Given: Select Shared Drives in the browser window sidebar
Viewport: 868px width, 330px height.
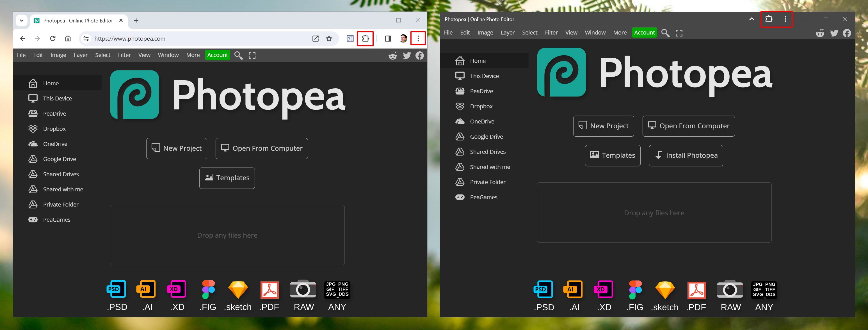Looking at the screenshot, I should coord(57,174).
